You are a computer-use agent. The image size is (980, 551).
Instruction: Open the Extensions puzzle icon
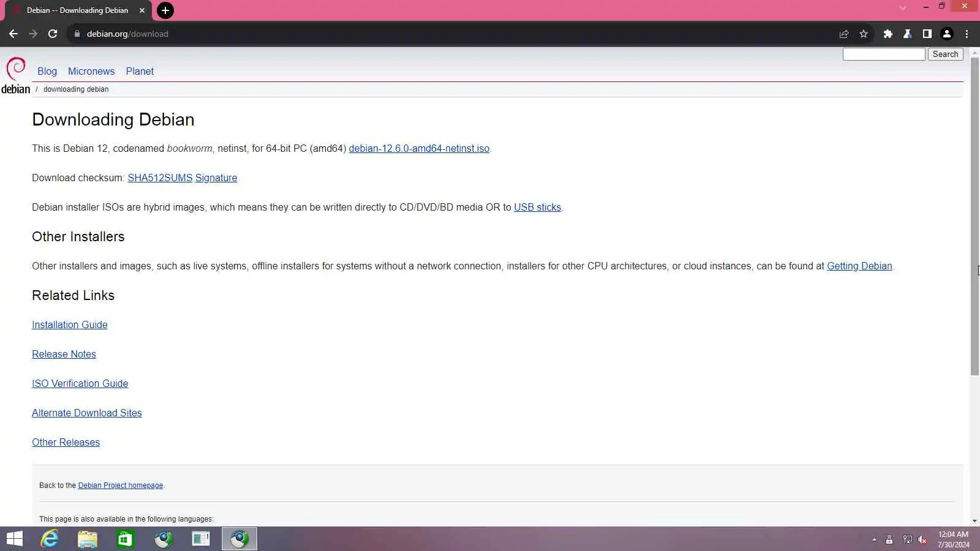pos(888,34)
